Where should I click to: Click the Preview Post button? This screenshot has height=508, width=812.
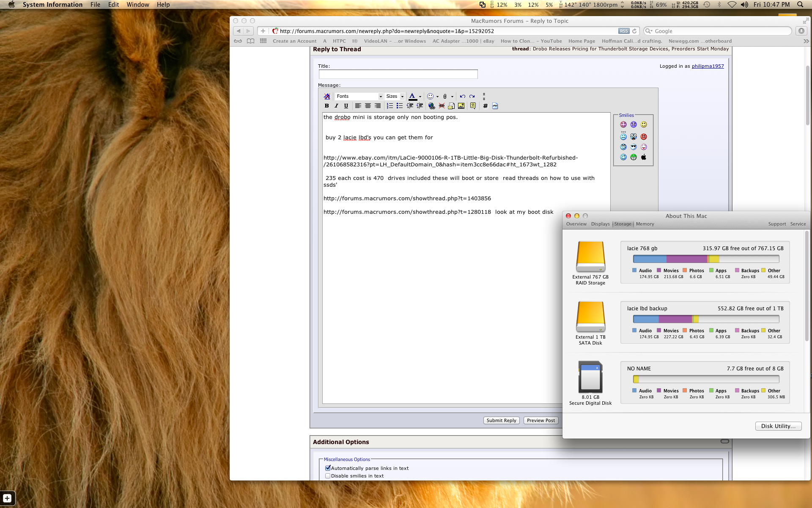pyautogui.click(x=541, y=420)
